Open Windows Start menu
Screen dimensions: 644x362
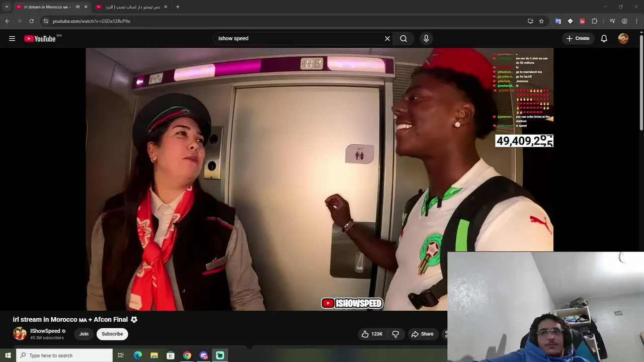(8, 355)
